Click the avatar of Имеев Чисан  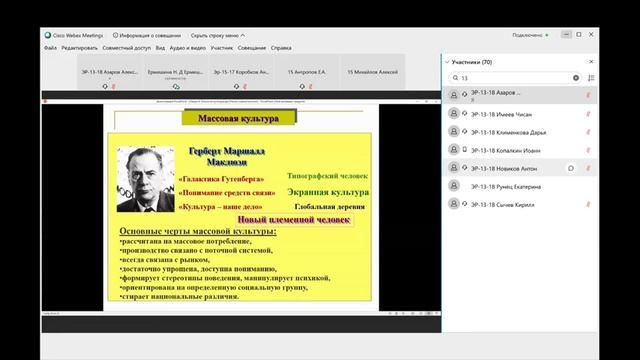coord(453,113)
